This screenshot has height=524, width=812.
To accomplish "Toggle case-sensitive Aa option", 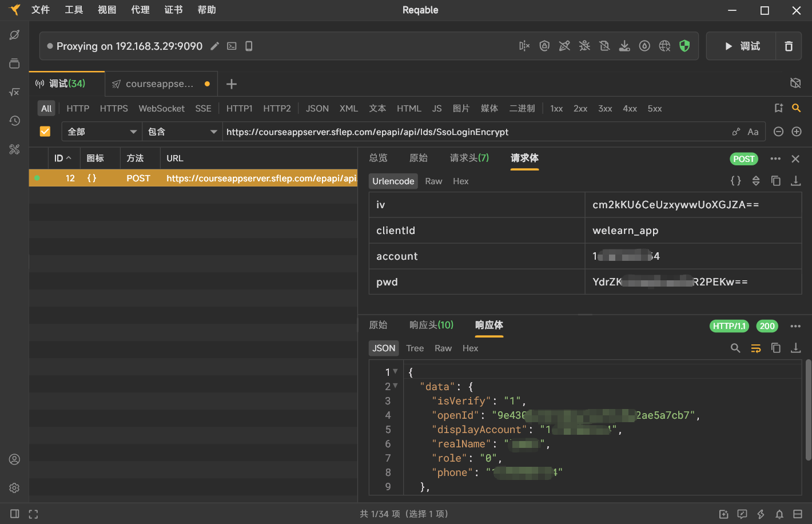I will tap(753, 132).
